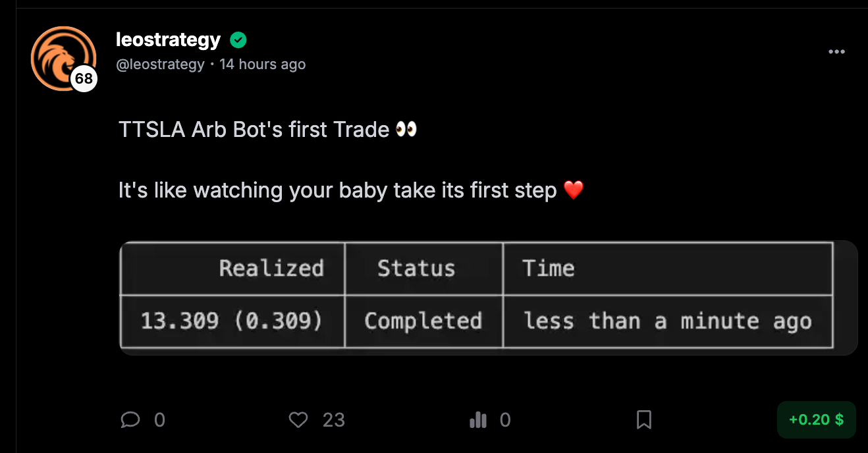Bookmark this post with the bookmark icon
This screenshot has height=453, width=868.
click(x=644, y=419)
